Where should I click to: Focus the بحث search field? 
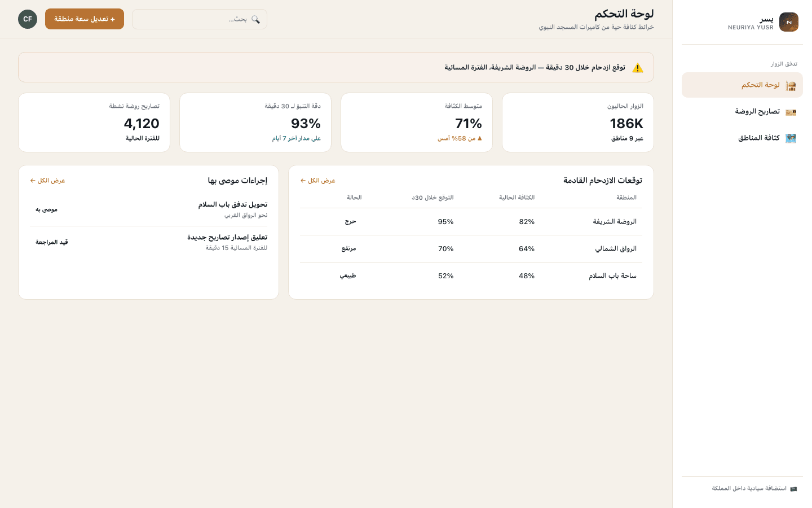pos(200,19)
